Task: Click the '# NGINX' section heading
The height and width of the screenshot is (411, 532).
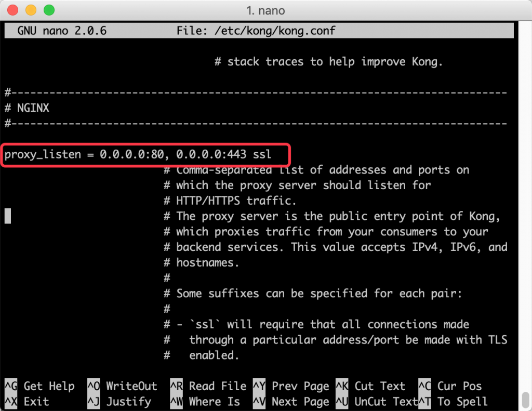Action: point(27,108)
